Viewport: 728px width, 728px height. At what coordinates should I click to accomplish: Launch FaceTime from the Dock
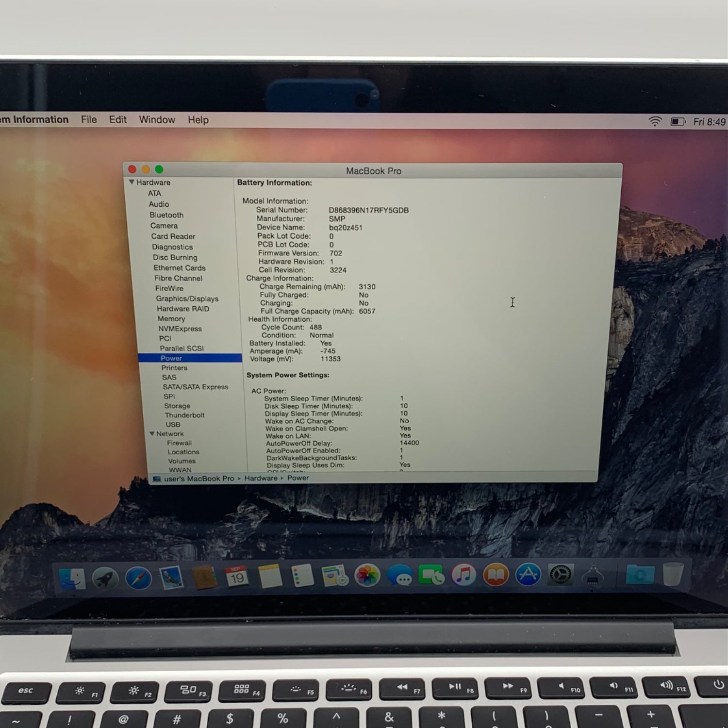tap(431, 575)
